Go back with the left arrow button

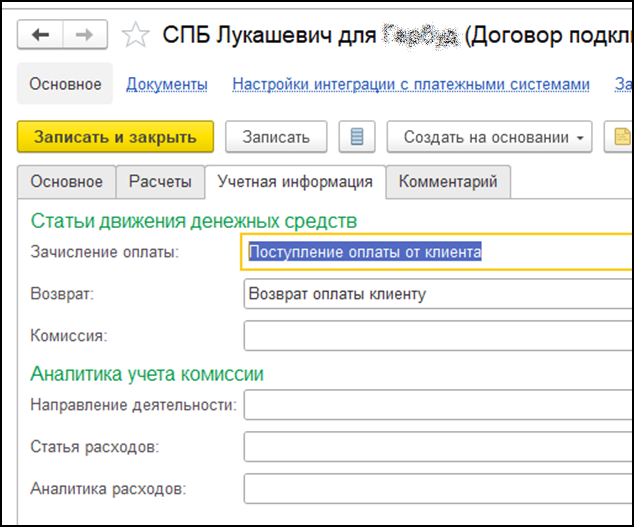pyautogui.click(x=40, y=35)
